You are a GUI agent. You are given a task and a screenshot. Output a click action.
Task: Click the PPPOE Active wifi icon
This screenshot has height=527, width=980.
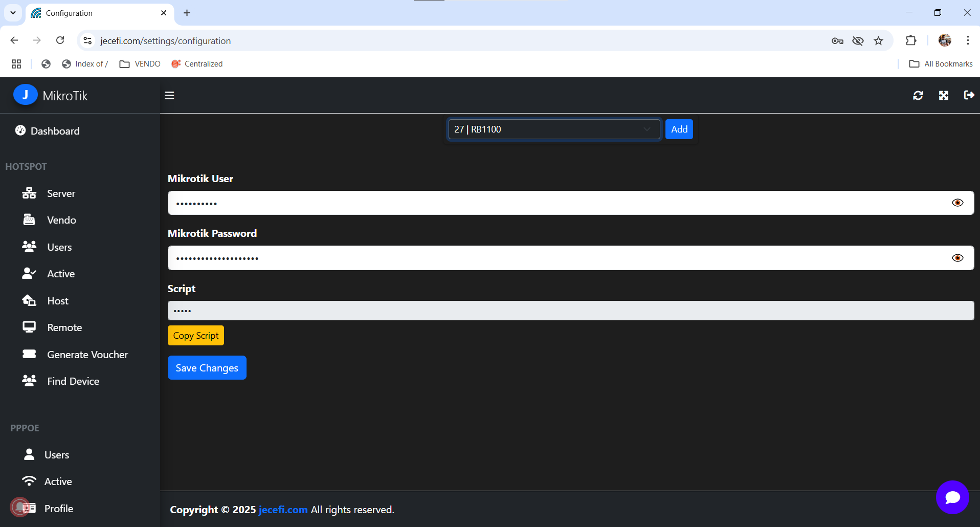coord(29,481)
